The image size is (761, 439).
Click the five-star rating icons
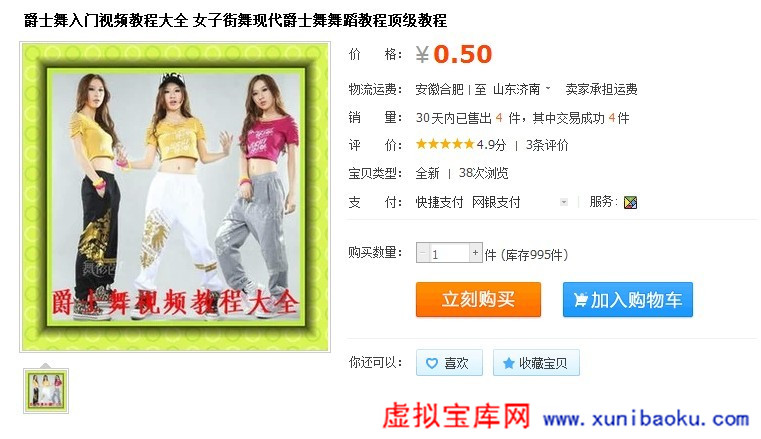pos(445,144)
